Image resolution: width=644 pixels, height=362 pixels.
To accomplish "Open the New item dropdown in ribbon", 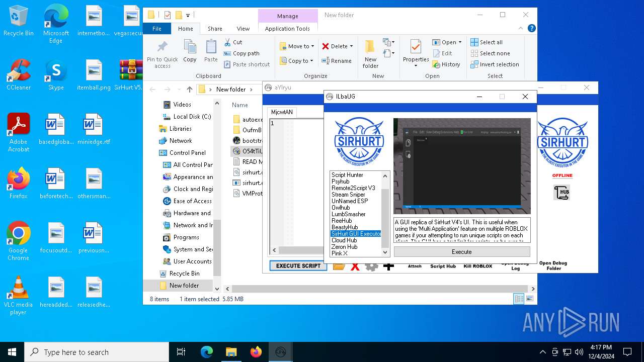I will click(x=388, y=42).
